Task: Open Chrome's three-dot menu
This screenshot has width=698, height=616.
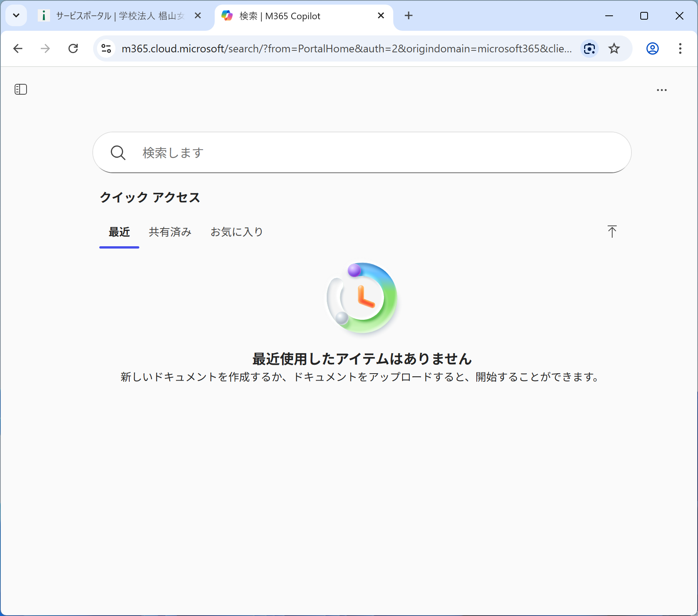Action: [x=680, y=48]
